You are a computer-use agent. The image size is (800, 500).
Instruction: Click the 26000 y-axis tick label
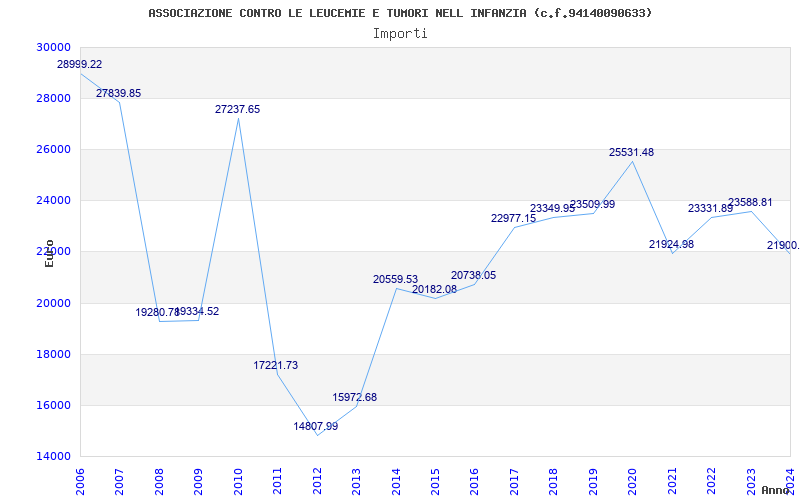[54, 149]
